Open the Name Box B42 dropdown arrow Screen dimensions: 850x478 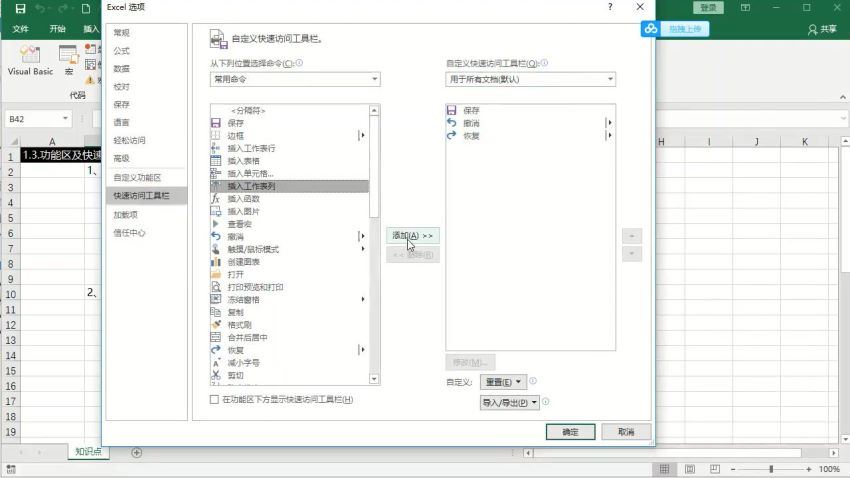pyautogui.click(x=65, y=119)
